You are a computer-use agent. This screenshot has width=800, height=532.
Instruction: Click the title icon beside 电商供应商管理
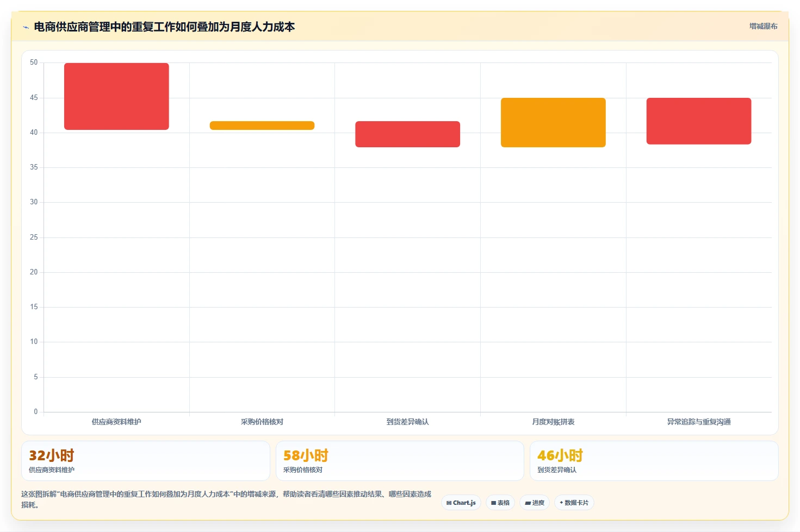tap(26, 27)
